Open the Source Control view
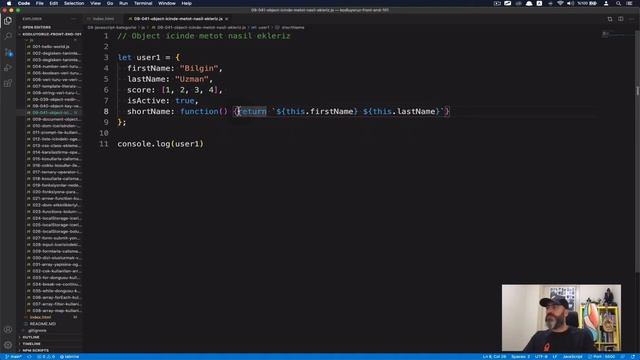 [8, 52]
